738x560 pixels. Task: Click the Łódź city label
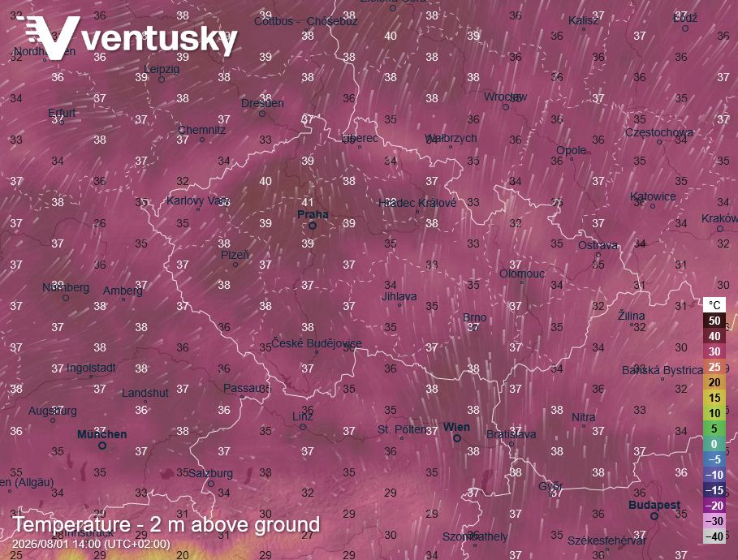685,19
